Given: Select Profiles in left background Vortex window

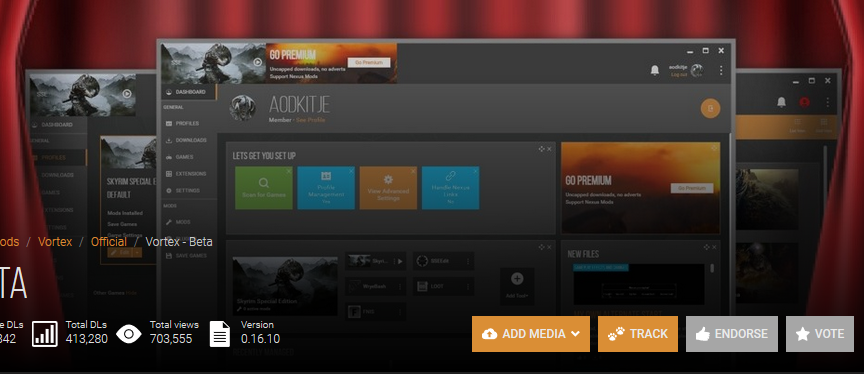Looking at the screenshot, I should (x=58, y=158).
